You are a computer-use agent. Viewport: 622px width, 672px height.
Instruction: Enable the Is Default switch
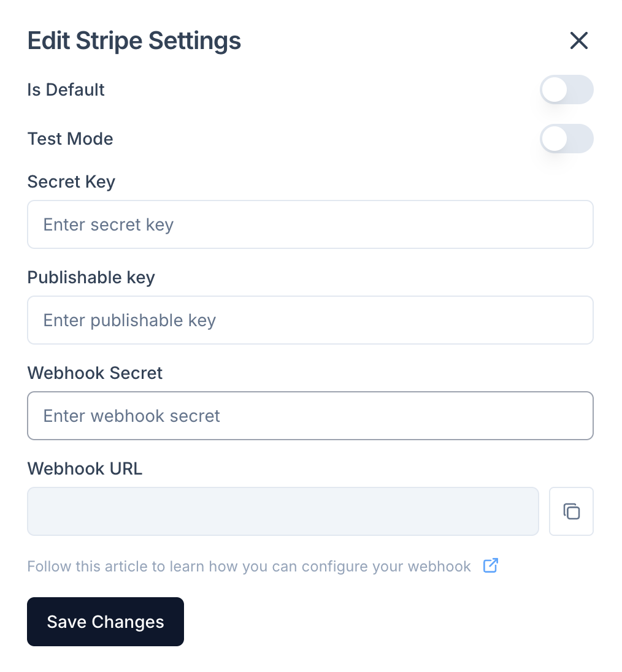[566, 90]
